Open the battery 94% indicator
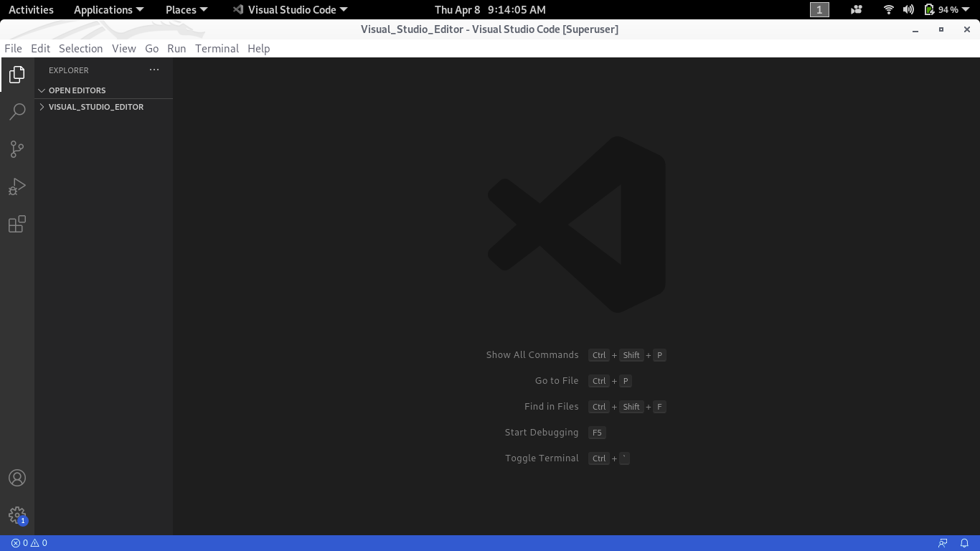 (x=941, y=9)
